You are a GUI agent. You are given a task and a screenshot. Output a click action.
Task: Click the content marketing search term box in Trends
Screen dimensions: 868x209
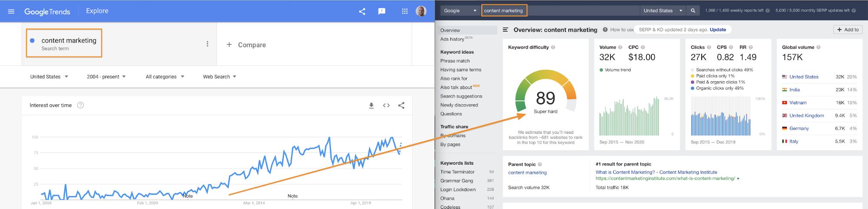pyautogui.click(x=64, y=43)
